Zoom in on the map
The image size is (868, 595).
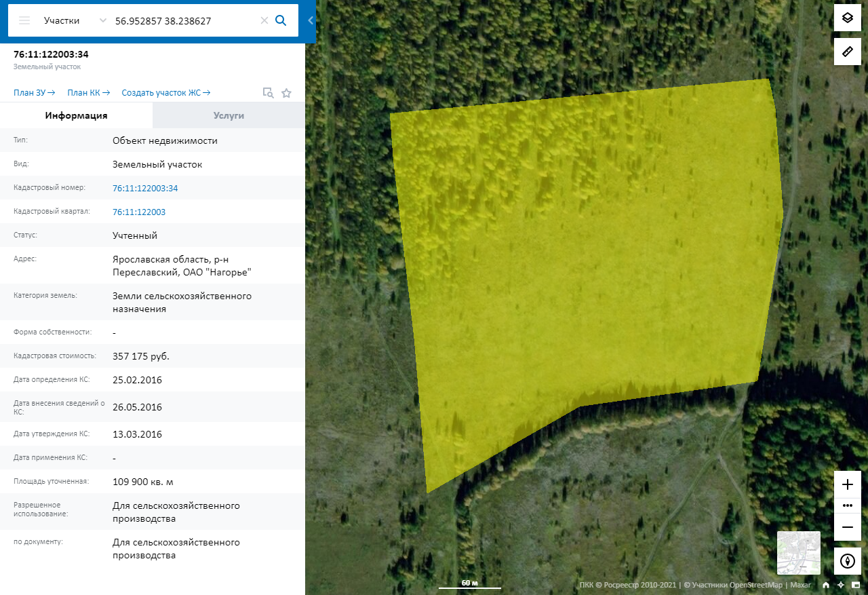click(x=847, y=484)
